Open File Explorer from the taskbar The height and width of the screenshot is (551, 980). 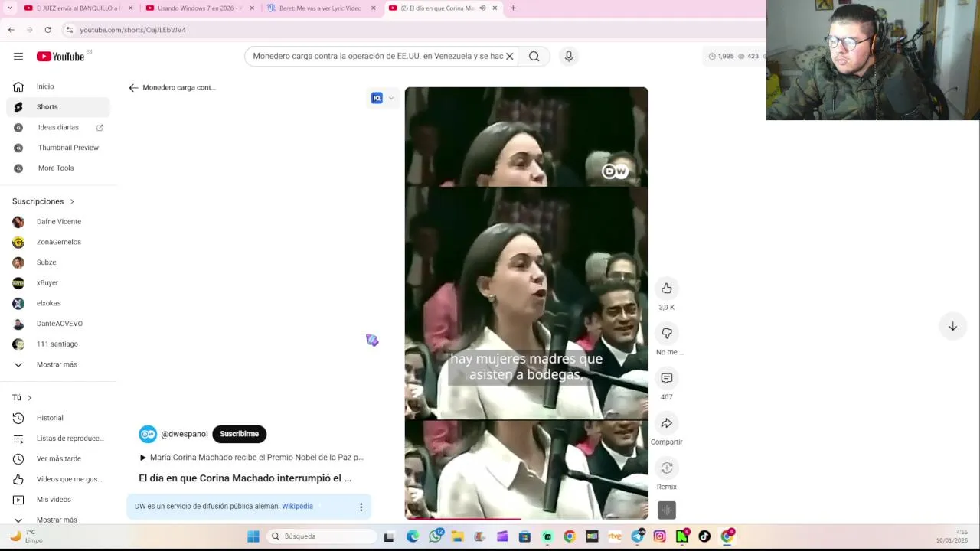pos(457,536)
